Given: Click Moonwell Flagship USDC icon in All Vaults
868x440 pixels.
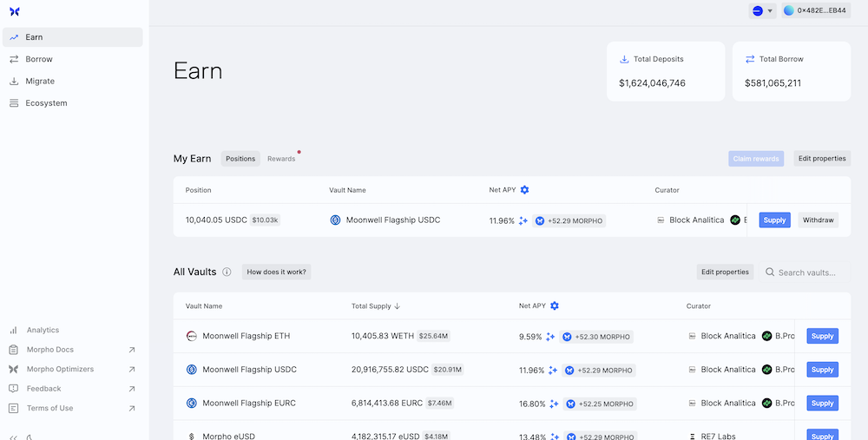Looking at the screenshot, I should pos(192,370).
